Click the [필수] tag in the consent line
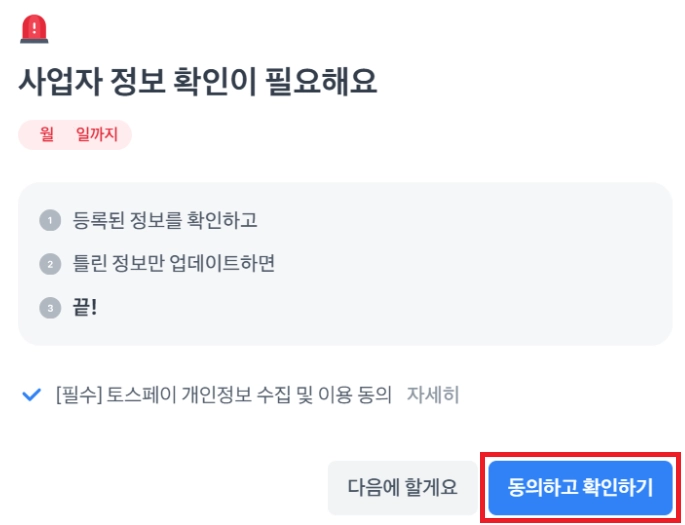The image size is (685, 525). 74,394
